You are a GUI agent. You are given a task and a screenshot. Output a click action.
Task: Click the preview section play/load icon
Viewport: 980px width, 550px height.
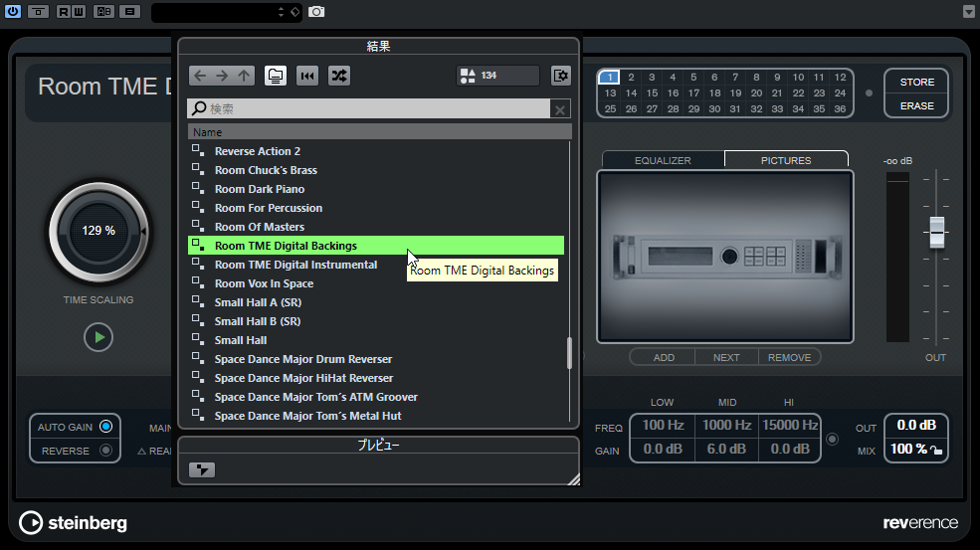coord(202,470)
